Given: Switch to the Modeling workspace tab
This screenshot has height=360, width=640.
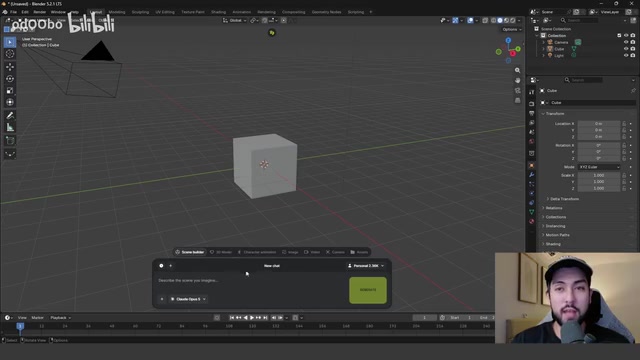Looking at the screenshot, I should 117,12.
